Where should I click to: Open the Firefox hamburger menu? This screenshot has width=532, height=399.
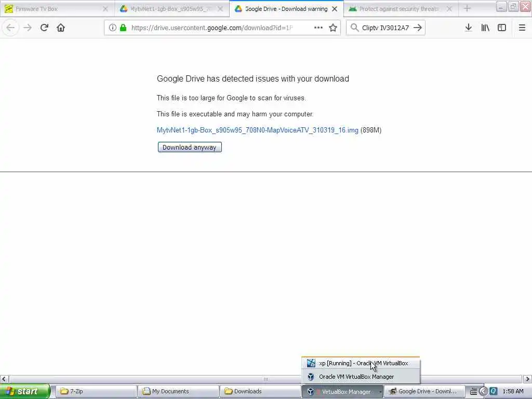(x=522, y=28)
